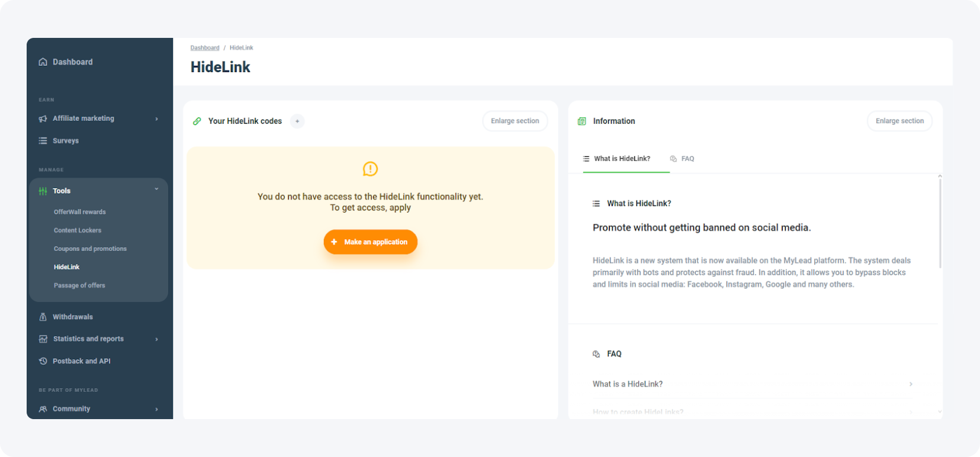The image size is (980, 457).
Task: Click the Make an application button
Action: click(371, 242)
